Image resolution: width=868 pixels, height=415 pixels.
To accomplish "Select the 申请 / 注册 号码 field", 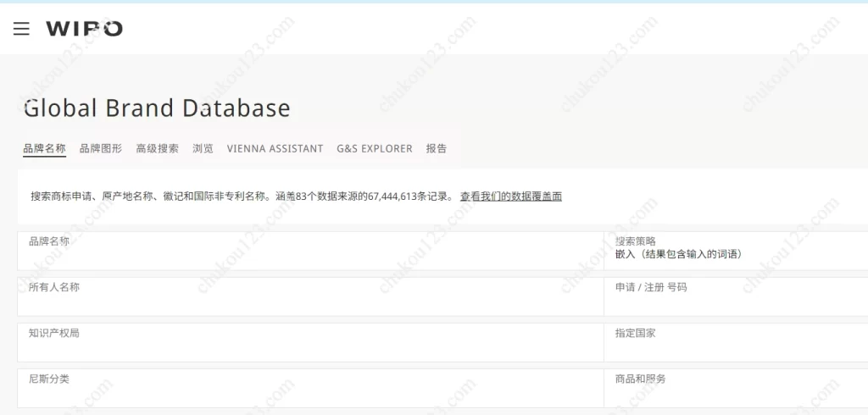I will tap(736, 298).
